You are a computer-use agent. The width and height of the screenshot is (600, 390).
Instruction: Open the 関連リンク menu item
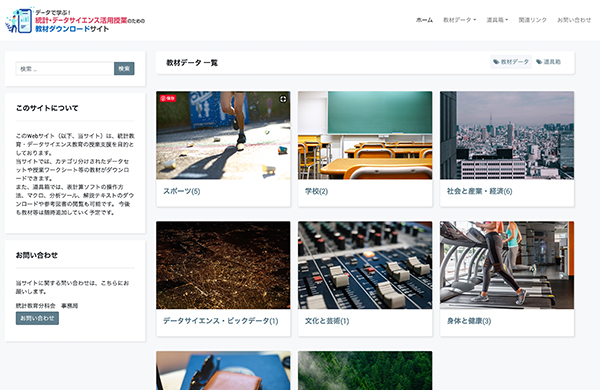(x=532, y=20)
